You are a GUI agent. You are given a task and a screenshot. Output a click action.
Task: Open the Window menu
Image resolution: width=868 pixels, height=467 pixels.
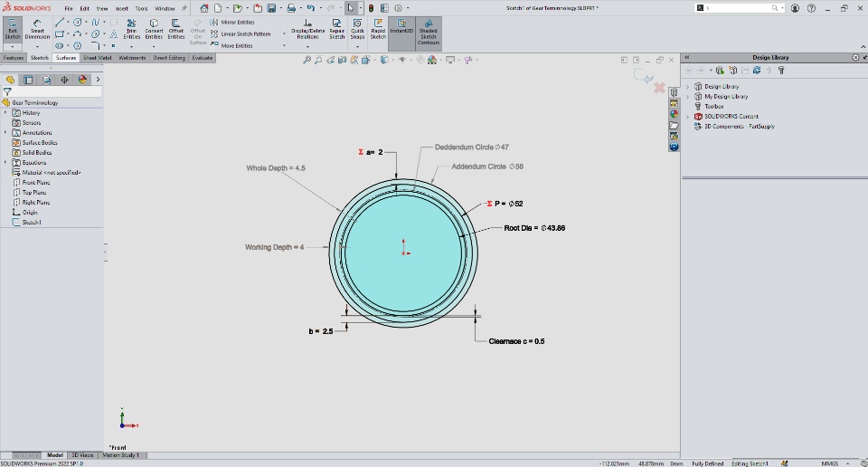pyautogui.click(x=165, y=8)
